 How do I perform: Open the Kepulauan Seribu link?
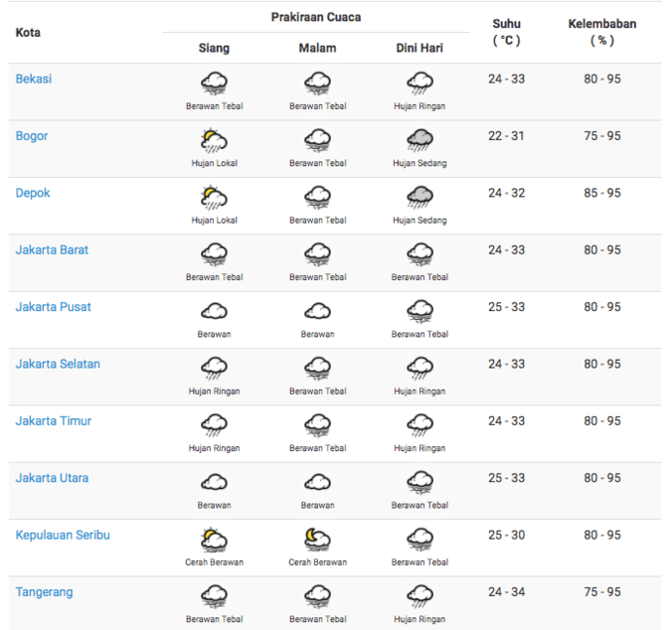coord(63,536)
